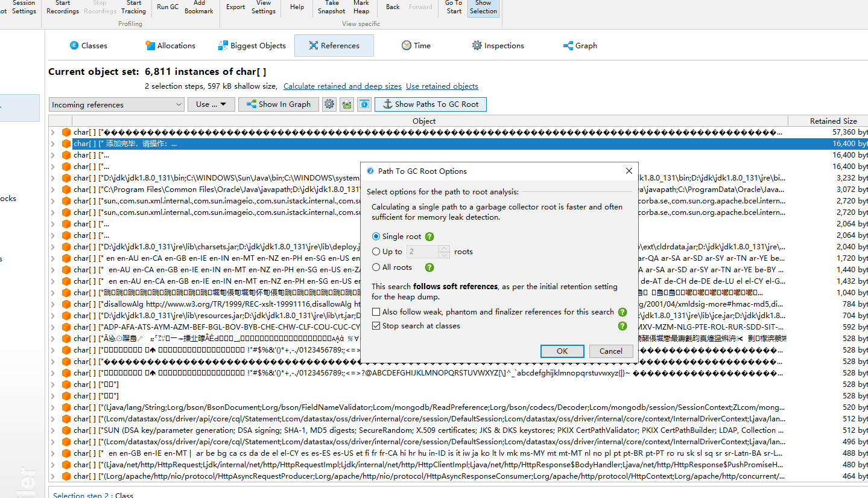
Task: Toggle Show Selection toolbar button
Action: click(x=484, y=7)
